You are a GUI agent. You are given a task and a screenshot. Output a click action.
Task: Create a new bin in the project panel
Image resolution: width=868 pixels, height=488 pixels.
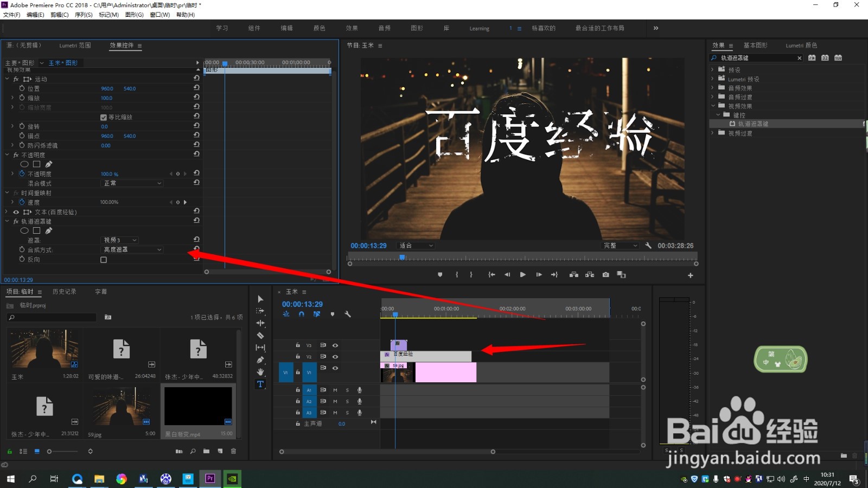point(206,451)
